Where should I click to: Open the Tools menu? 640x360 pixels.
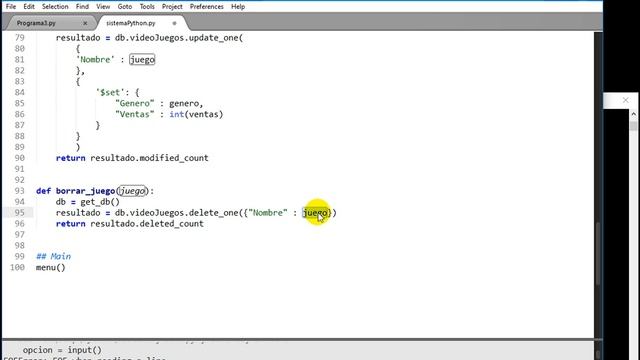coord(147,7)
